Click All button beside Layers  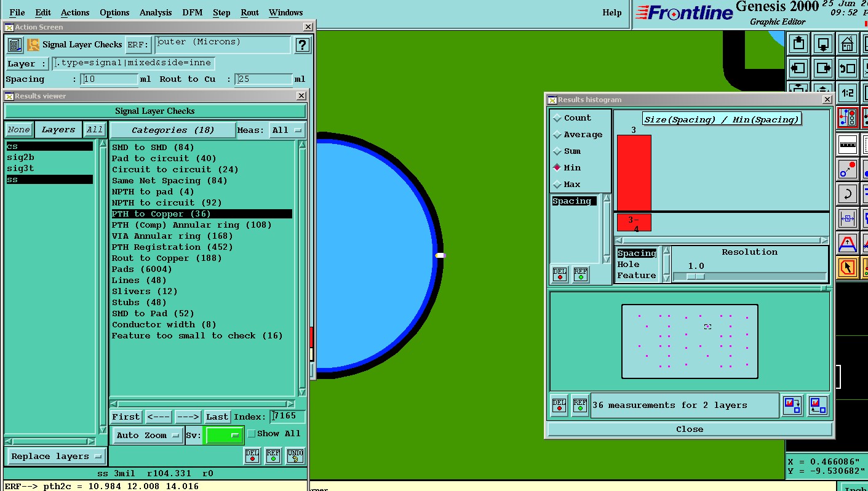95,130
